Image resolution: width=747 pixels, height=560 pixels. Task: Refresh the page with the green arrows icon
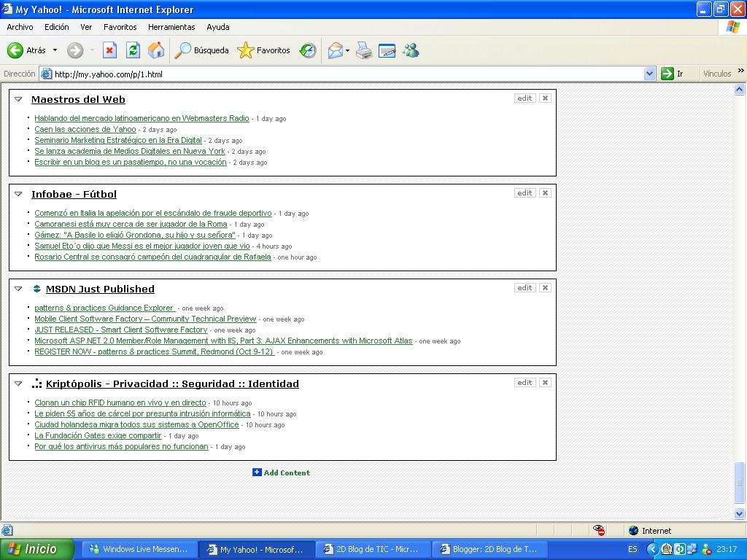[133, 50]
